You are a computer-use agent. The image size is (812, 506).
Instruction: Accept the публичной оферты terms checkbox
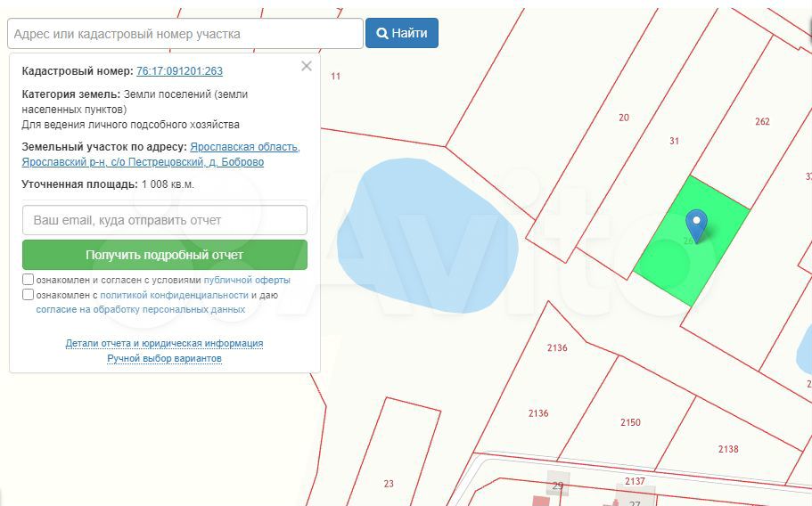(28, 280)
